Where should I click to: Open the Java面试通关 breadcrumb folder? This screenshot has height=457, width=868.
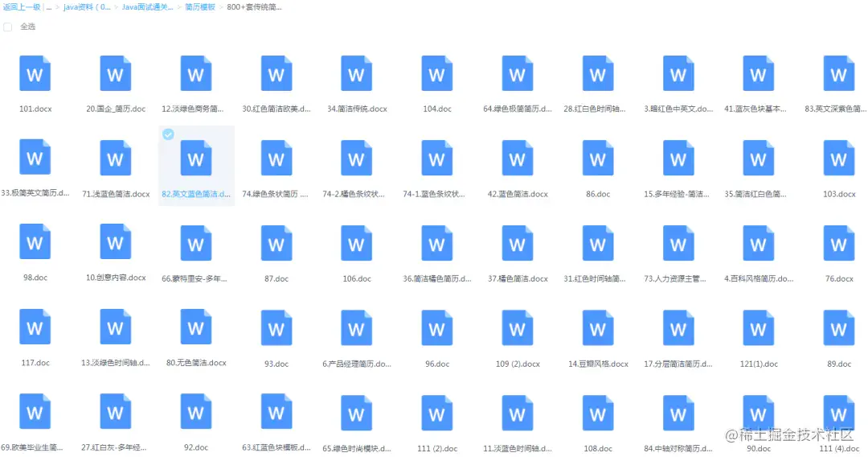[x=148, y=7]
